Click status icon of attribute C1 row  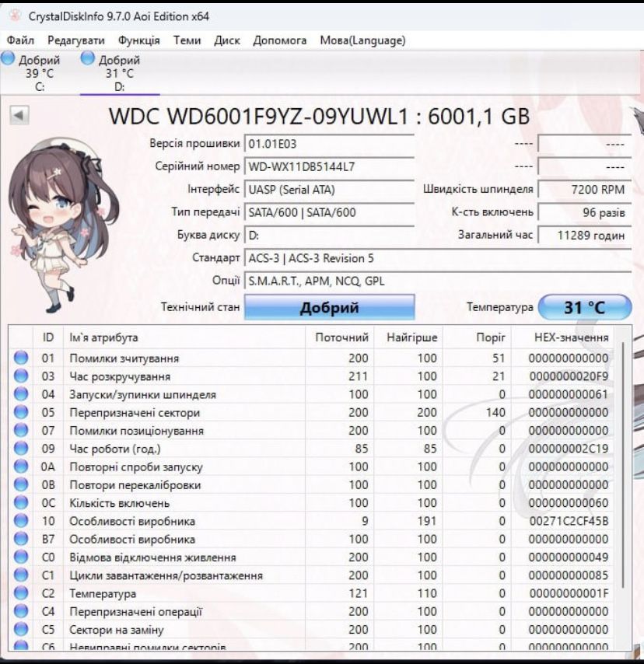click(21, 575)
